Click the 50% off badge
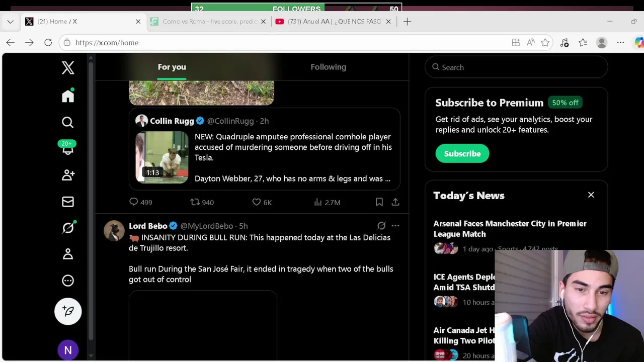 565,103
